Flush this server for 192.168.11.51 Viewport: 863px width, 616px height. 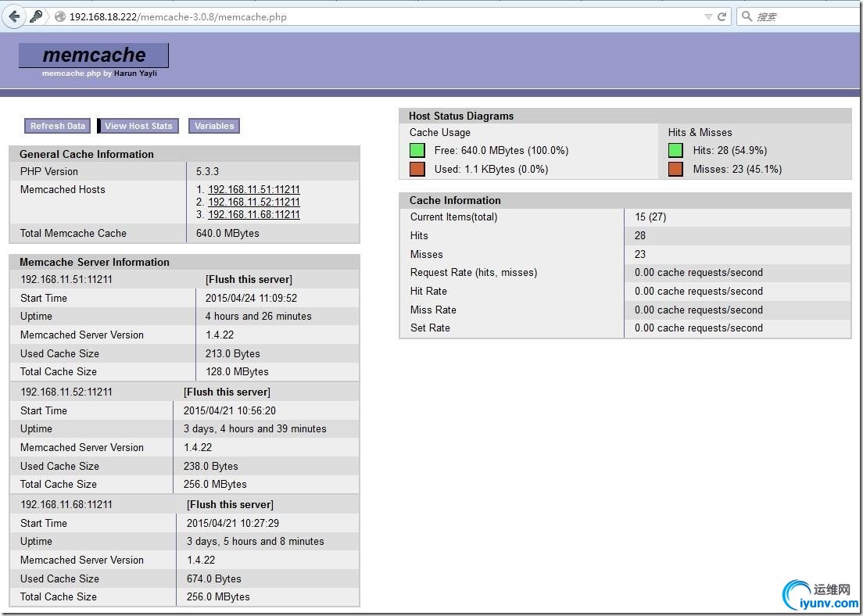[x=249, y=280]
